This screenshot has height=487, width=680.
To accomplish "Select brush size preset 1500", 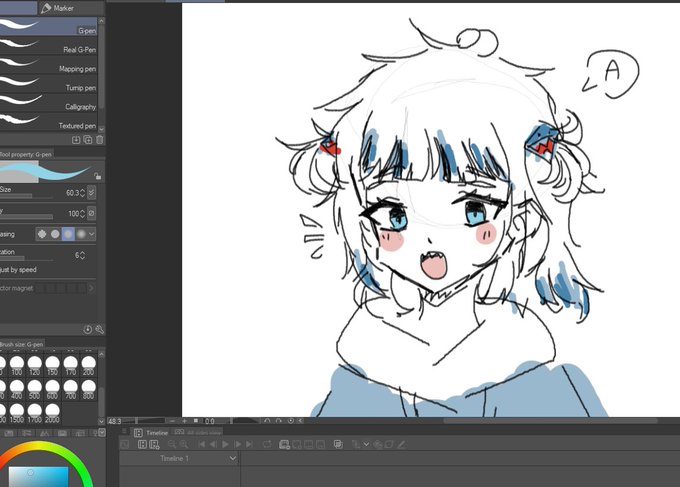I will click(17, 413).
